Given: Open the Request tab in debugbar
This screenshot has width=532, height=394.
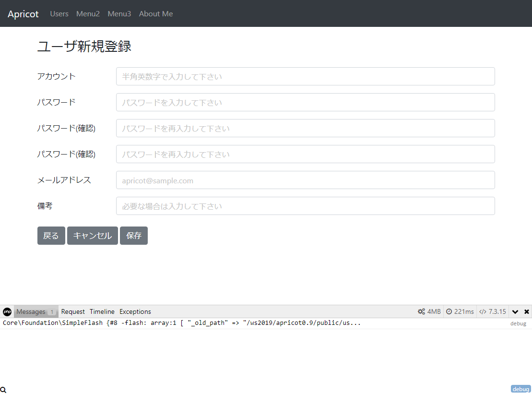Looking at the screenshot, I should click(73, 311).
